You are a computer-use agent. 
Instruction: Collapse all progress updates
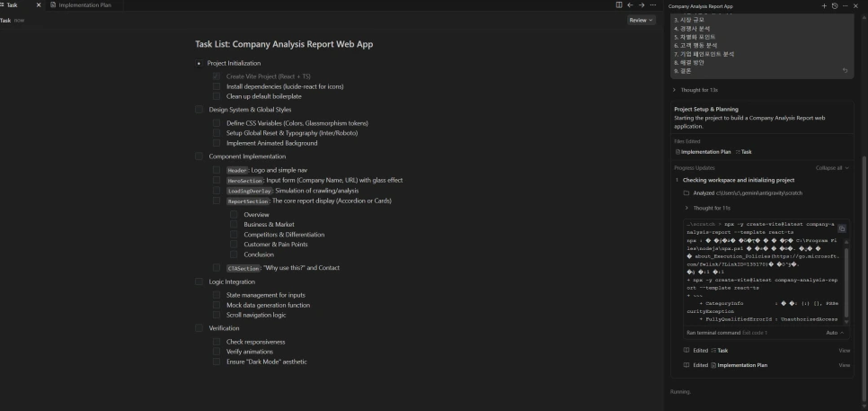pyautogui.click(x=832, y=168)
